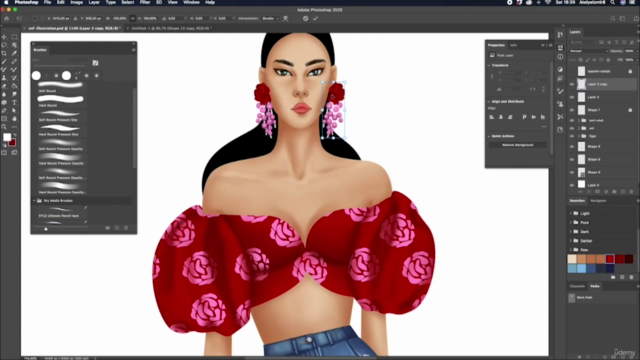Open the Apple menu
This screenshot has width=640, height=360.
pyautogui.click(x=6, y=2)
